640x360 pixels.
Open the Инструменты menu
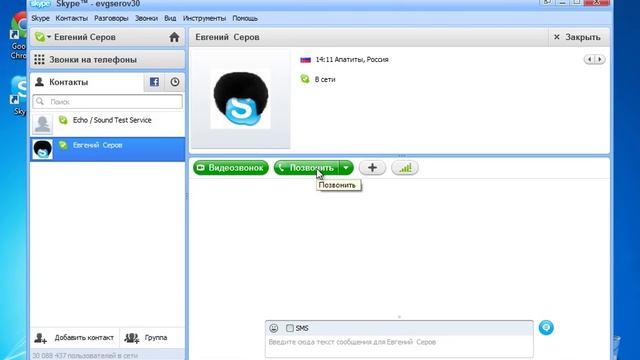204,18
